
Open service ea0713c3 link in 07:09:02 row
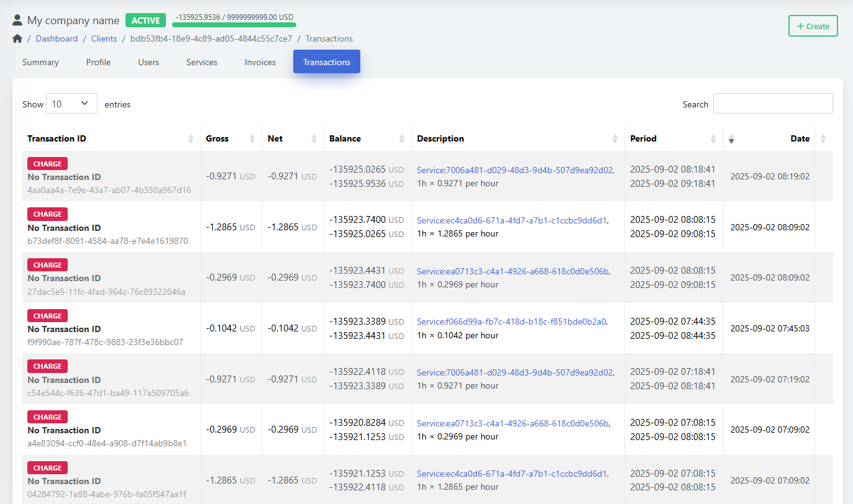(513, 423)
